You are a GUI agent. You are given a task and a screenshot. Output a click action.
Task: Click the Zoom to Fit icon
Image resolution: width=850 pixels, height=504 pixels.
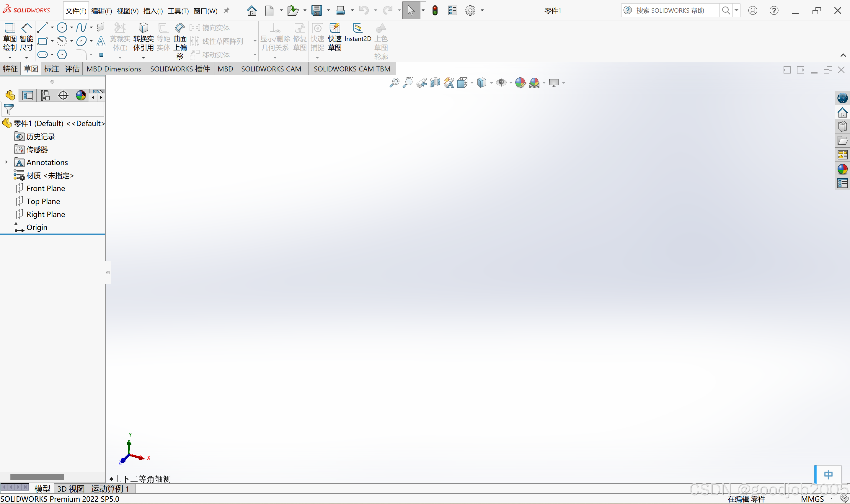(394, 83)
